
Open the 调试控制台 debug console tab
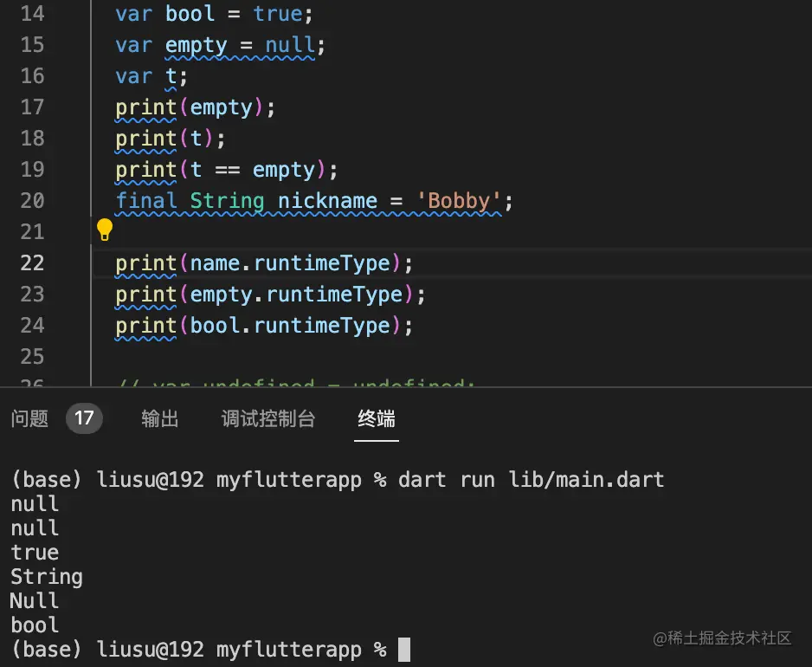[x=268, y=419]
